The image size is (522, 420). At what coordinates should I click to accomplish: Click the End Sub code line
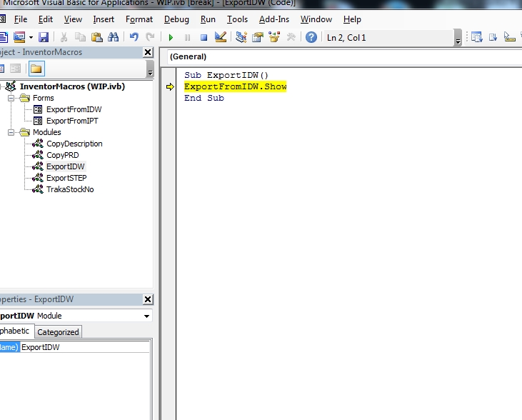(x=204, y=98)
